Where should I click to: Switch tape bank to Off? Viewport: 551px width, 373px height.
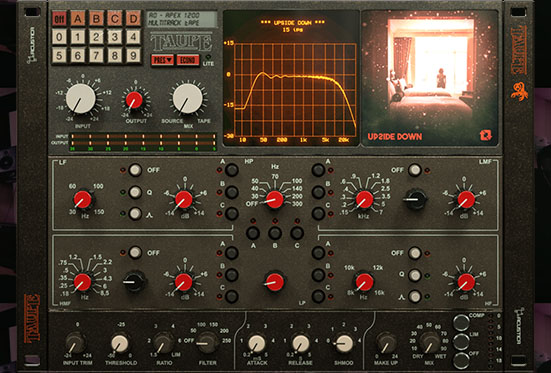tap(59, 18)
